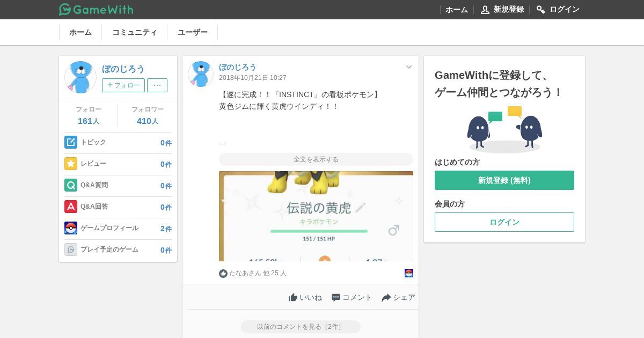Viewport: 644px width, 338px height.
Task: Click the レビュー star icon
Action: coord(71,164)
